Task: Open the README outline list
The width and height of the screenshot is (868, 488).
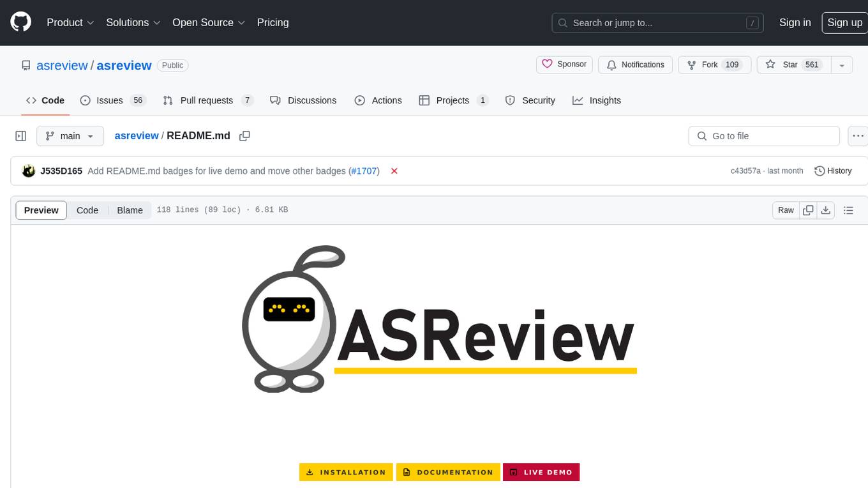Action: [x=848, y=210]
